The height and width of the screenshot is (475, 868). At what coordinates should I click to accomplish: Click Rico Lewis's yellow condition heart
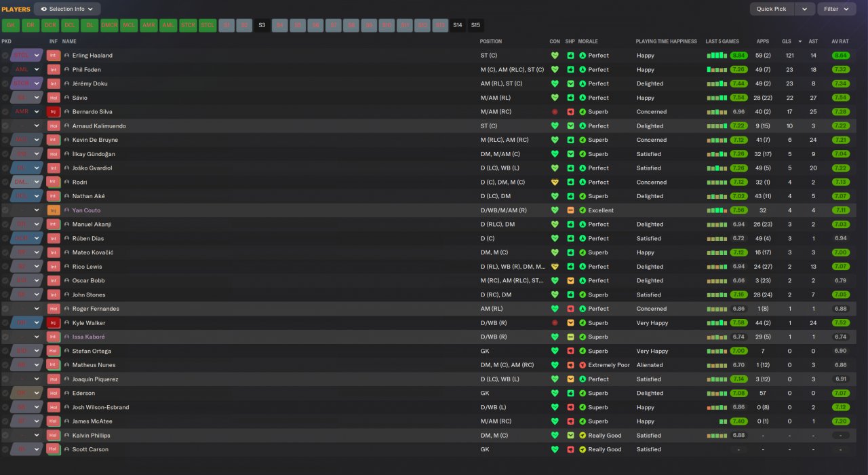555,267
